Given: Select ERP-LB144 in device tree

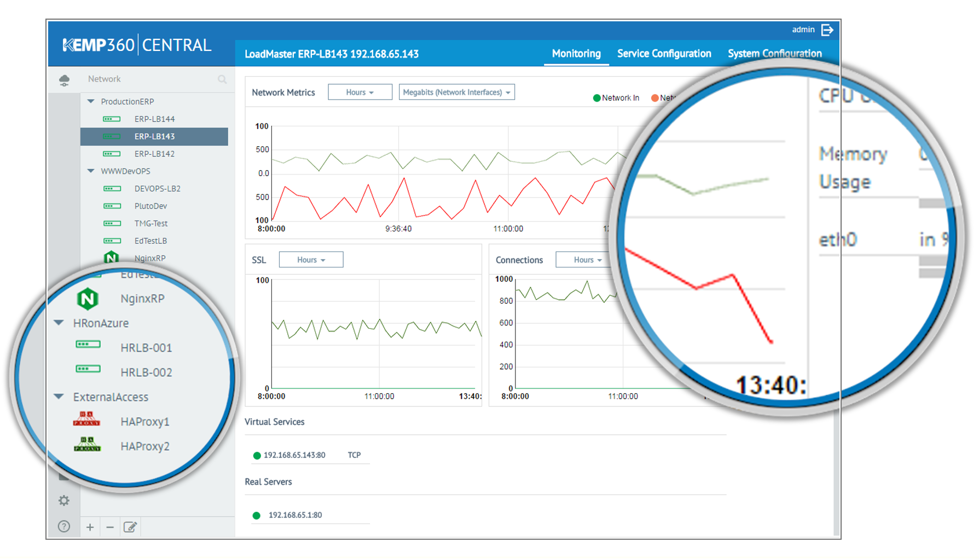Looking at the screenshot, I should pos(154,119).
